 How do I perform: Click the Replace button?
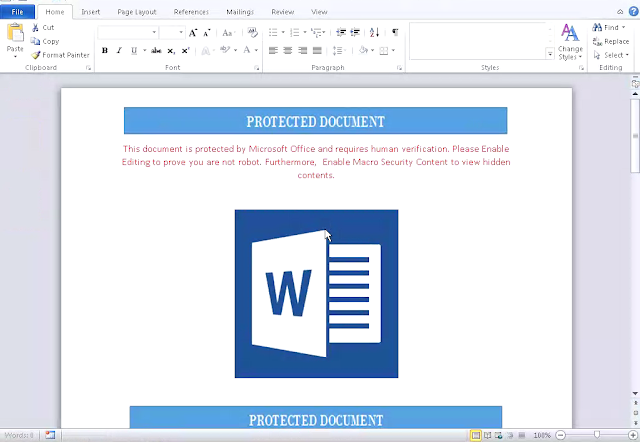(611, 41)
